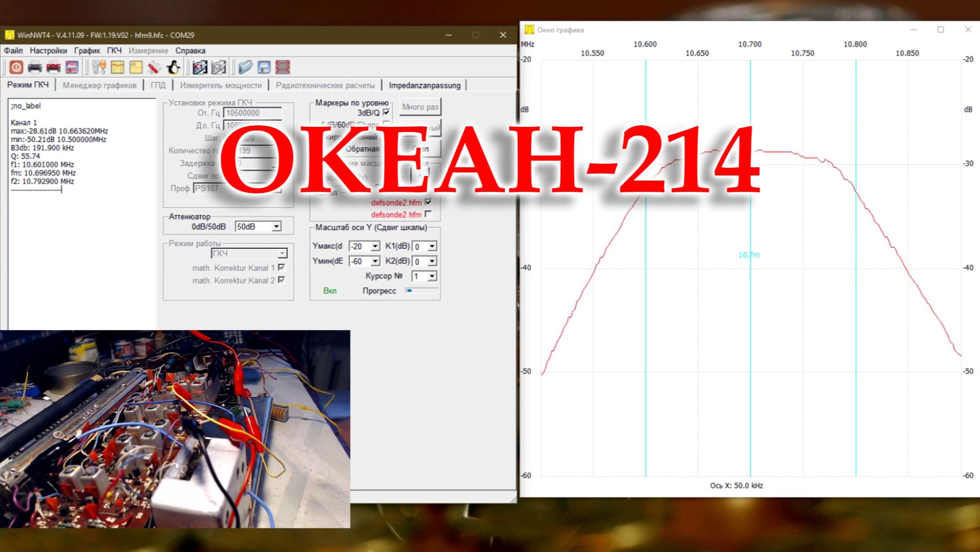The width and height of the screenshot is (980, 552).
Task: Switch to the Менеджер графиков tab
Action: (x=100, y=85)
